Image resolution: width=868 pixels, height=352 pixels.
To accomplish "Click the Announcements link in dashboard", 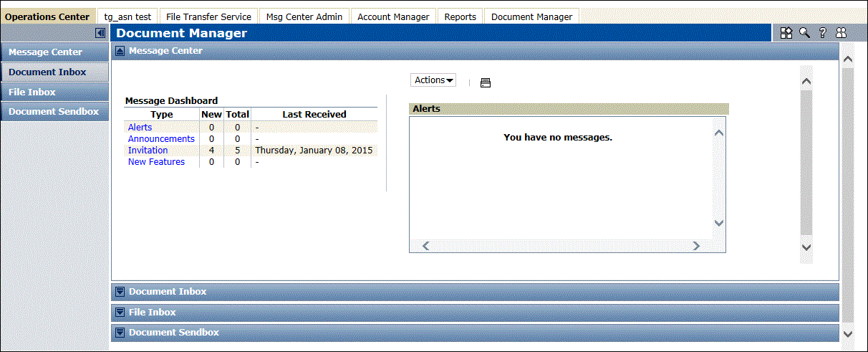I will coord(161,139).
